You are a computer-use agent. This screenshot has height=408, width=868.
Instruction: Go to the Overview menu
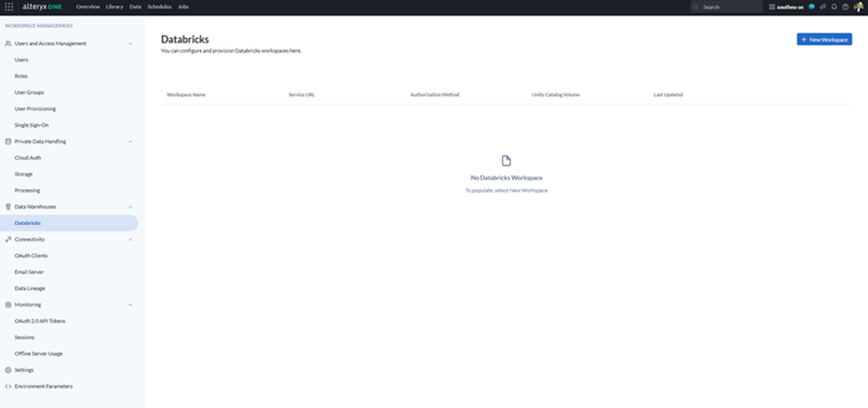pyautogui.click(x=88, y=7)
